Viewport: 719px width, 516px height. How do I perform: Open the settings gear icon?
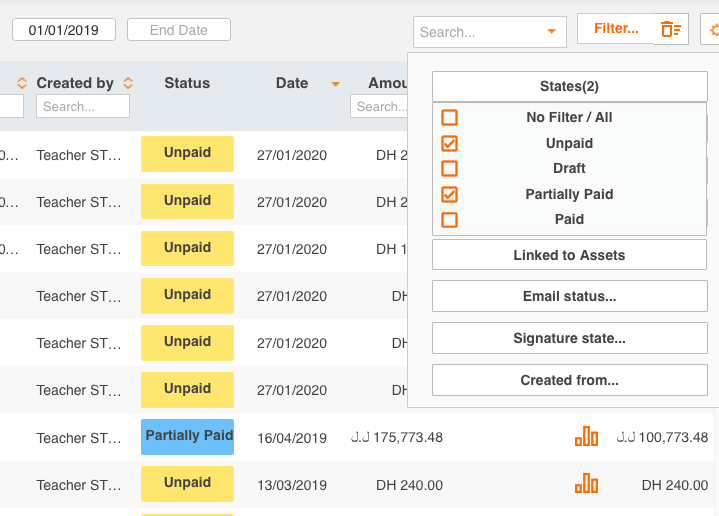tap(712, 30)
